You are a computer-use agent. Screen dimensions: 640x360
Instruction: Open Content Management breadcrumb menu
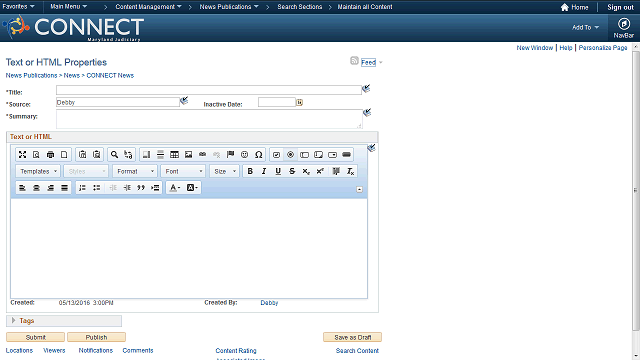click(x=148, y=7)
